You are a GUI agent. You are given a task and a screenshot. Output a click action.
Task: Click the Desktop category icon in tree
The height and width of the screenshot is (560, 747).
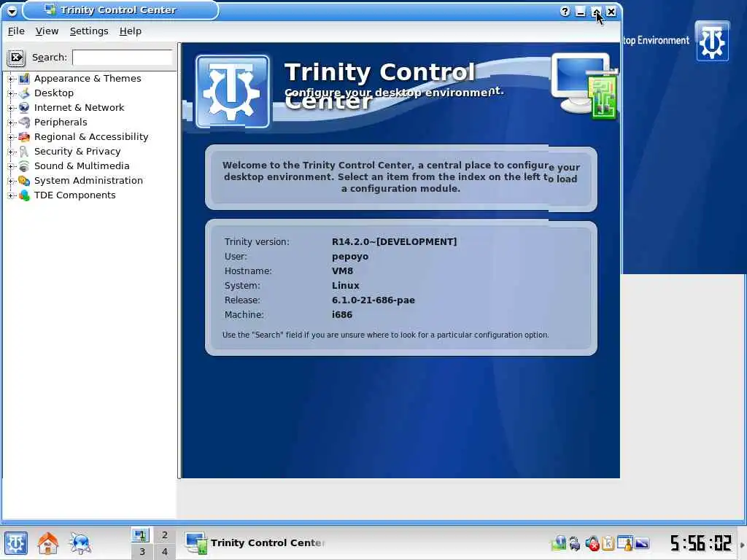tap(24, 93)
